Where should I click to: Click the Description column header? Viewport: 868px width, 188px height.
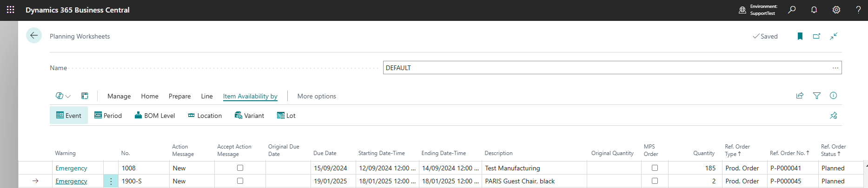(498, 153)
